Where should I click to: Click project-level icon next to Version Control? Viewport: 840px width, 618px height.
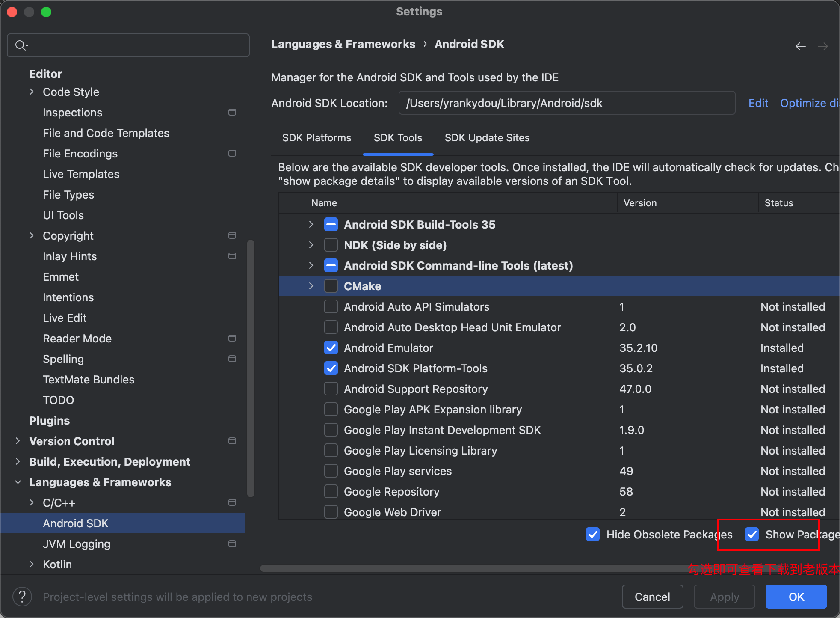pyautogui.click(x=232, y=441)
